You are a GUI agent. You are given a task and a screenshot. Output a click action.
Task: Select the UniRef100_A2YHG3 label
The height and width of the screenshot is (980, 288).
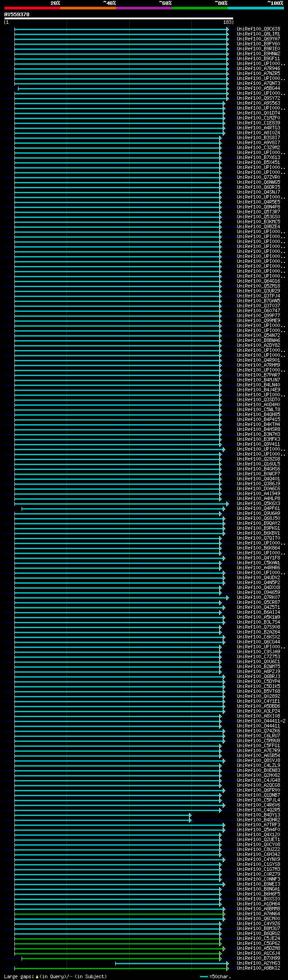258,963
